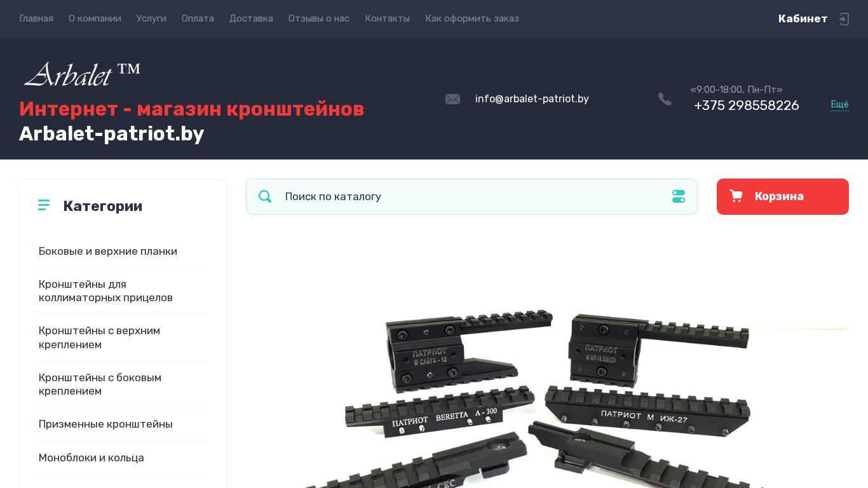Open Отзывы о нас page
The height and width of the screenshot is (488, 868).
pos(319,18)
